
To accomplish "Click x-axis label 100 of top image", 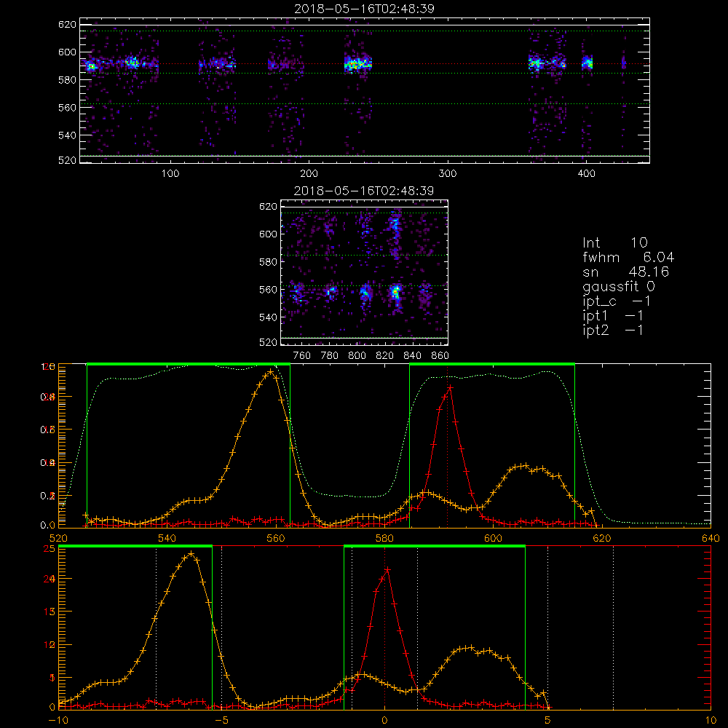I will [170, 174].
